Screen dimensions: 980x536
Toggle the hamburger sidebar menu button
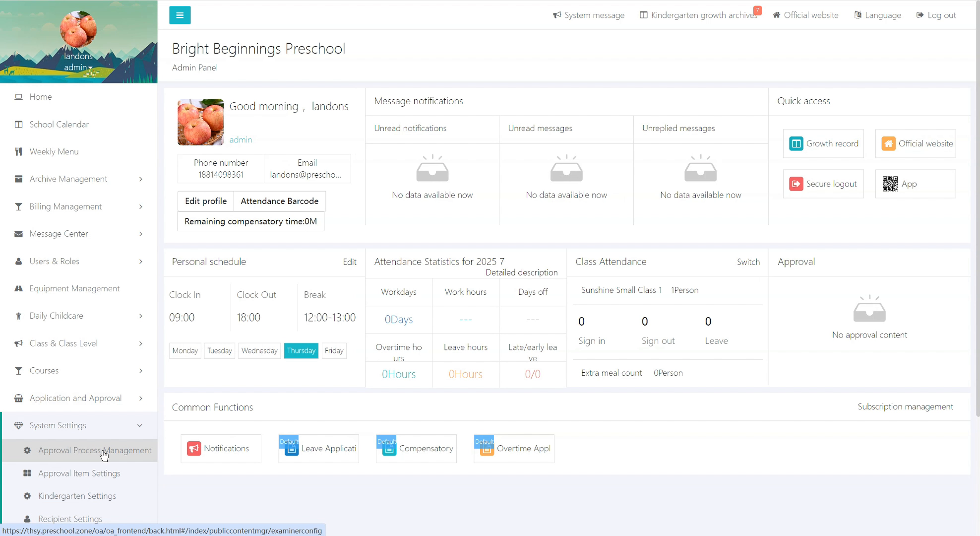click(180, 15)
